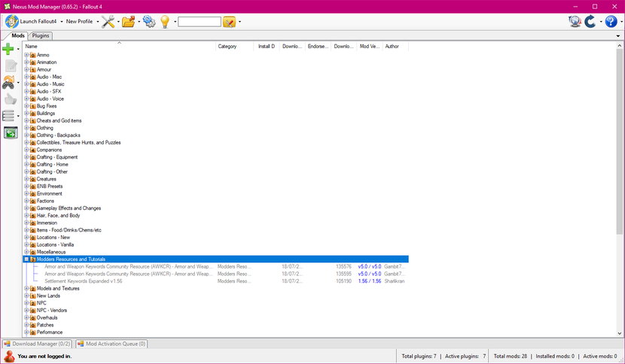This screenshot has height=364, width=625.
Task: Open settings gear icon in toolbar
Action: (x=149, y=22)
